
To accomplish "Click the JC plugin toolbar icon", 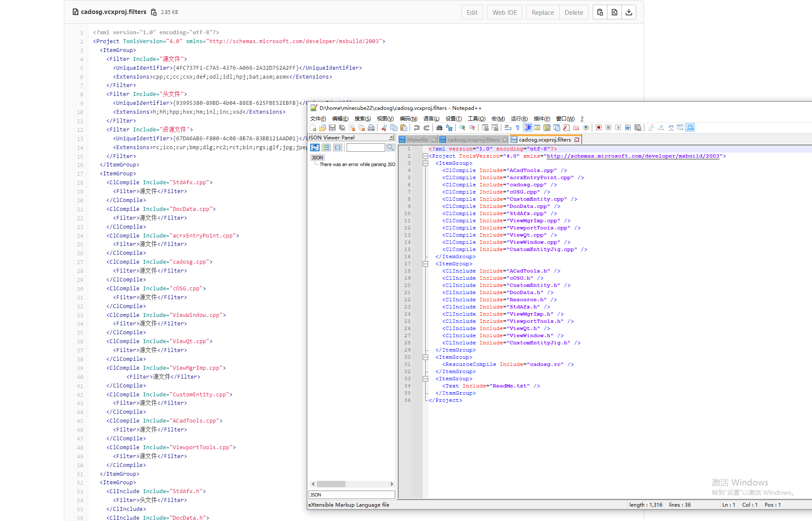I will pyautogui.click(x=661, y=128).
